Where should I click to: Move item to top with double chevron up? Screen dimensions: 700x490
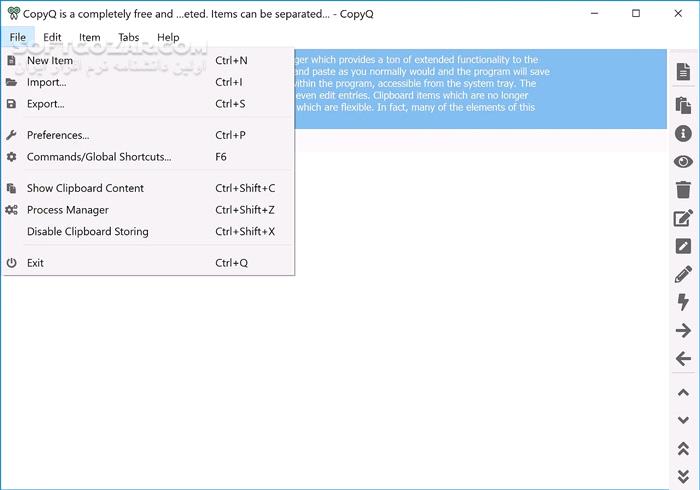pos(683,448)
